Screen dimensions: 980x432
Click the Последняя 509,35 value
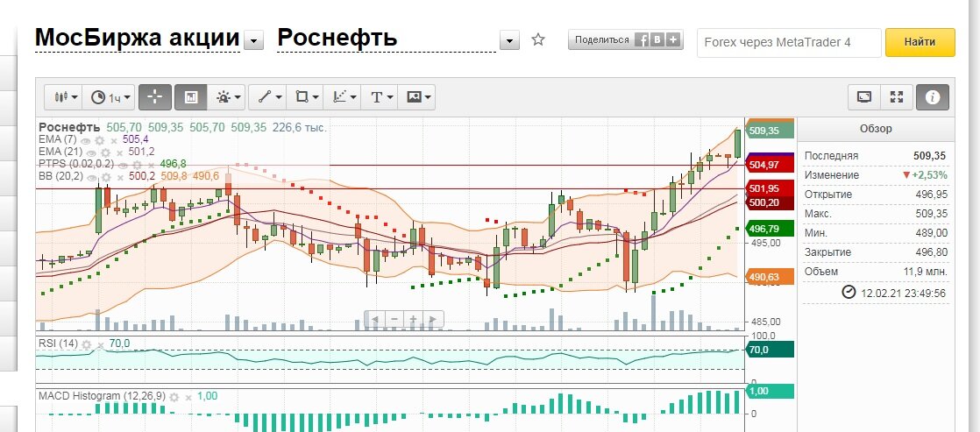(x=929, y=156)
